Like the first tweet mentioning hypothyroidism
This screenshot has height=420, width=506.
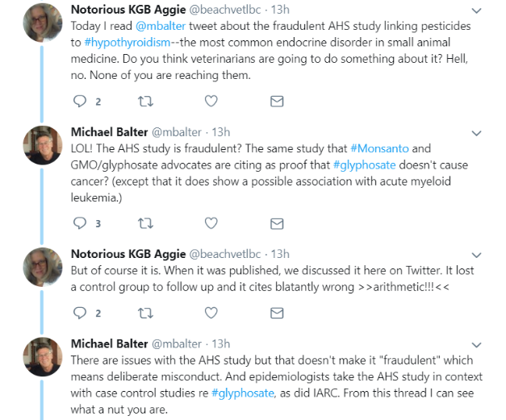[x=211, y=102]
